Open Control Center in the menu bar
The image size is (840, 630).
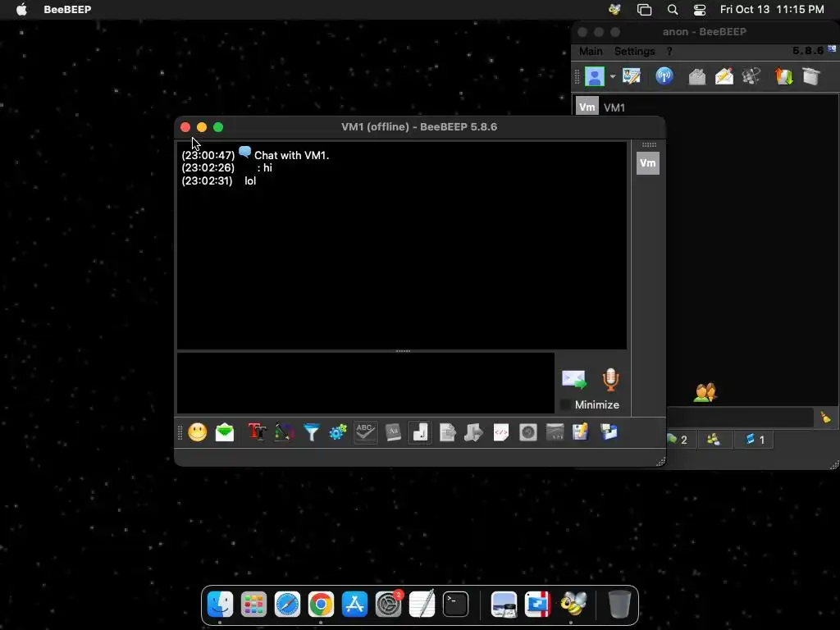[700, 10]
